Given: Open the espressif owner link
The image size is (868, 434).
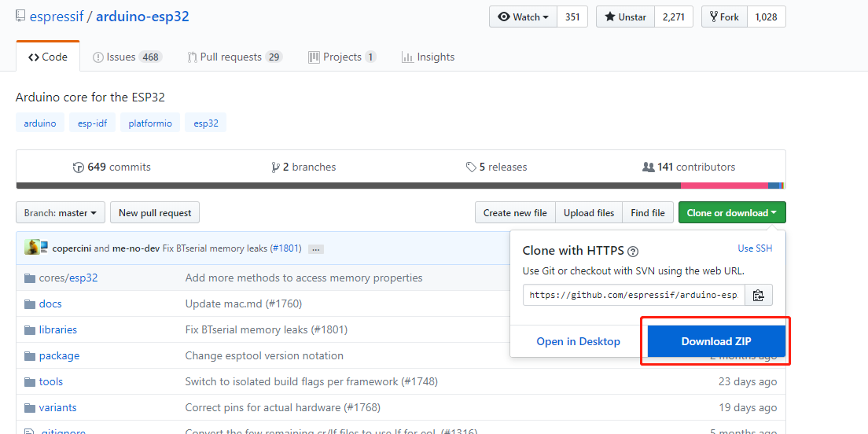Looking at the screenshot, I should pos(57,17).
